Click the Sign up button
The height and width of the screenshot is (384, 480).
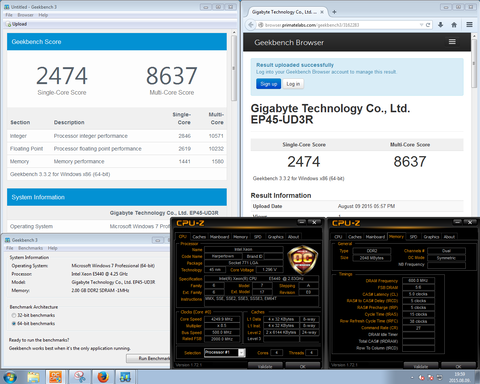tap(269, 84)
